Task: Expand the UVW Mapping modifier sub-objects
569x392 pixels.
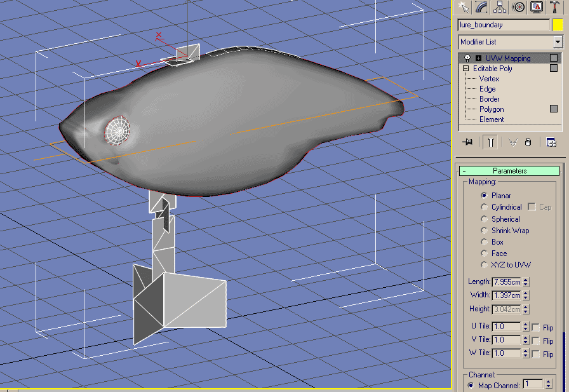Action: 478,58
